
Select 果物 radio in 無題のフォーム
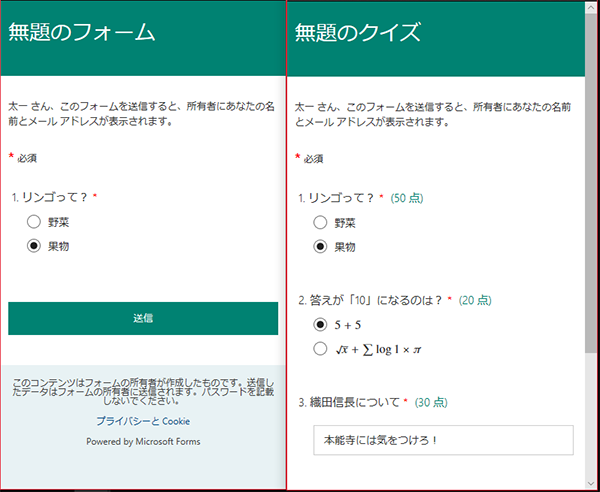click(34, 246)
